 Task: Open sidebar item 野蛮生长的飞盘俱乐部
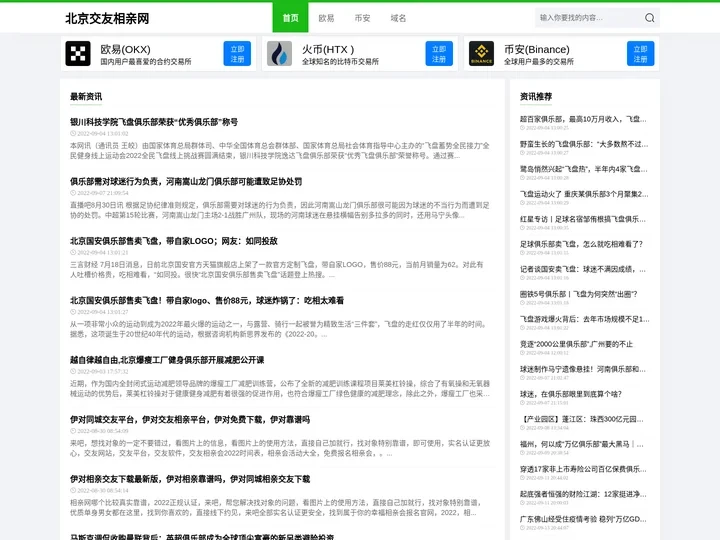coord(584,144)
